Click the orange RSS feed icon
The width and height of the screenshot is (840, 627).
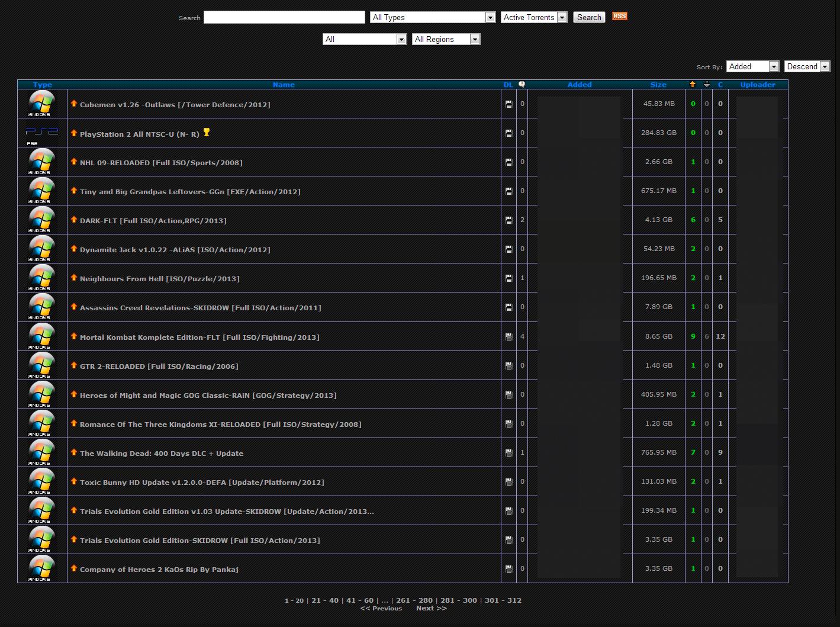619,16
